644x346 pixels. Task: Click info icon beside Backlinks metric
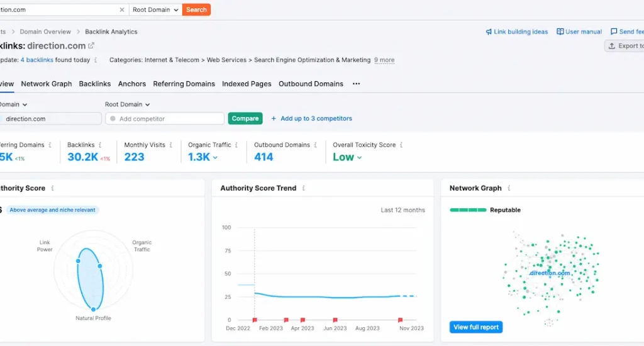point(100,145)
